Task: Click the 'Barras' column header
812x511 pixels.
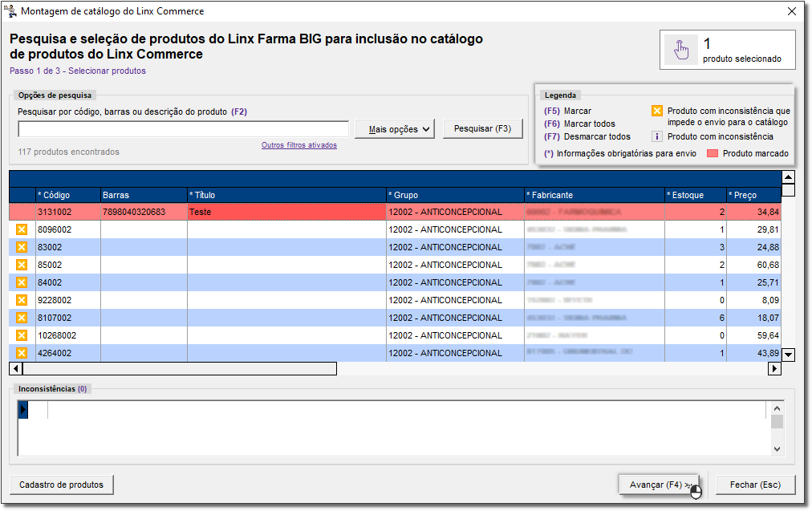Action: 144,195
